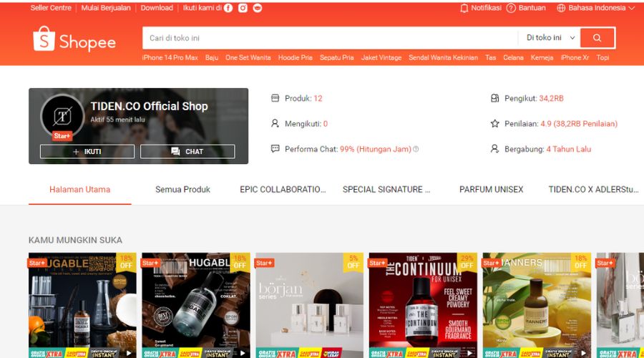The width and height of the screenshot is (644, 358).
Task: Click the Pengikut value 34,2RB
Action: coord(551,98)
